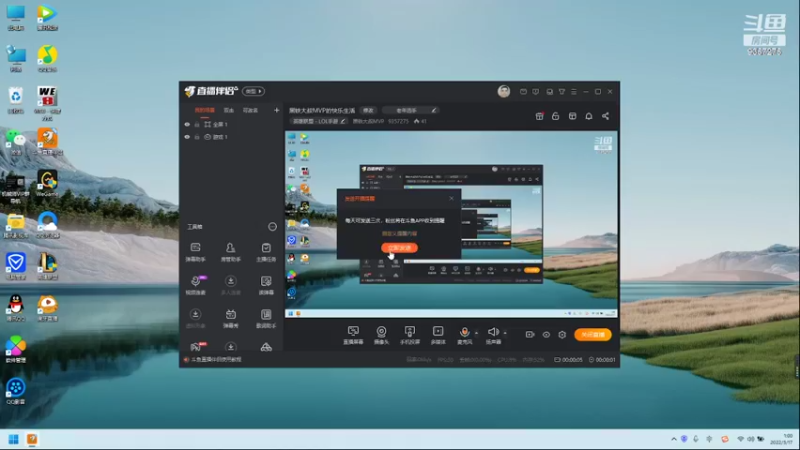Open the Windows Start menu

[x=14, y=439]
